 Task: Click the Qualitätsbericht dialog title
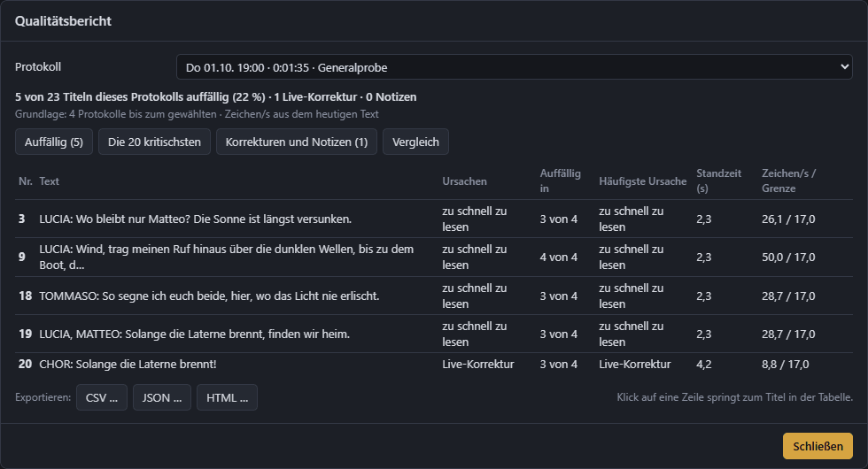63,21
